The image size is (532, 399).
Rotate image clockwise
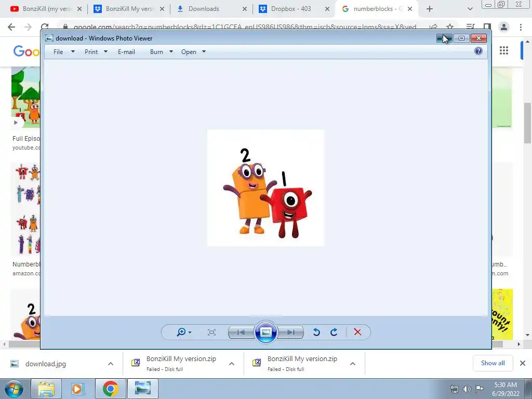point(334,332)
